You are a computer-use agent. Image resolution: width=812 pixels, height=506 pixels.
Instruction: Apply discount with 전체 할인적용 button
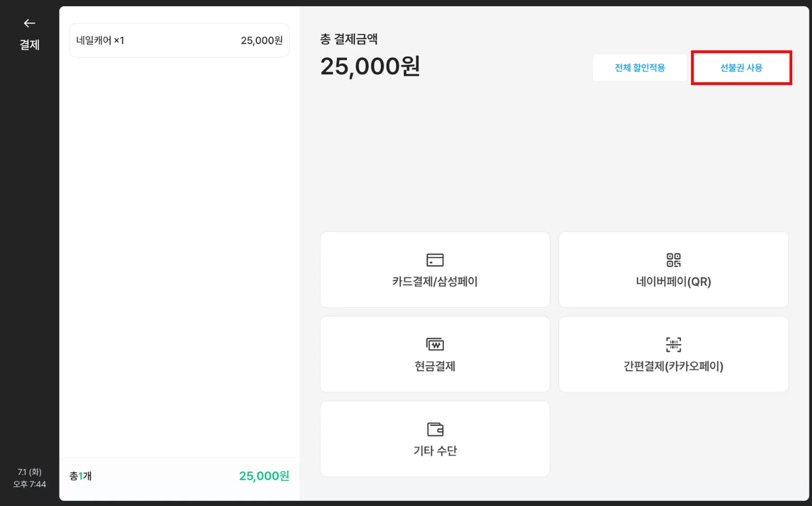pyautogui.click(x=639, y=68)
